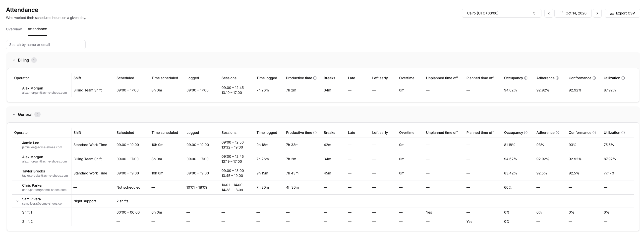
Task: Click the Billing group count badge
Action: click(34, 60)
